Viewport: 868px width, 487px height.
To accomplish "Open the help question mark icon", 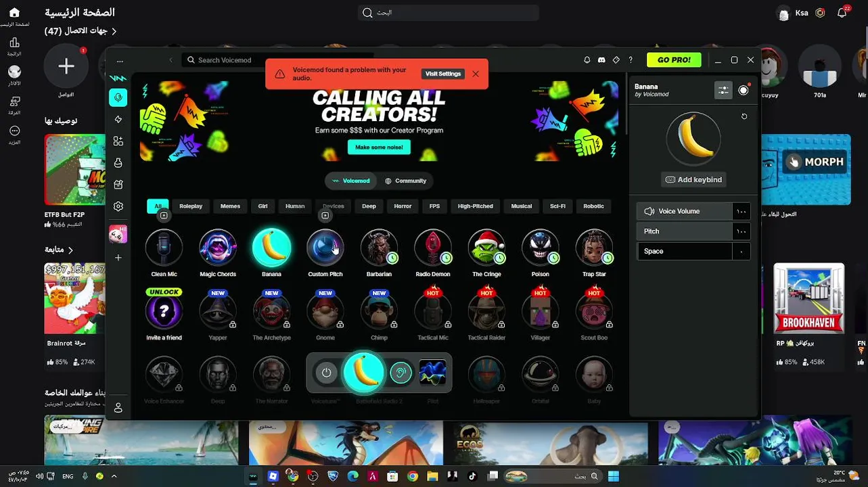I will (x=631, y=60).
